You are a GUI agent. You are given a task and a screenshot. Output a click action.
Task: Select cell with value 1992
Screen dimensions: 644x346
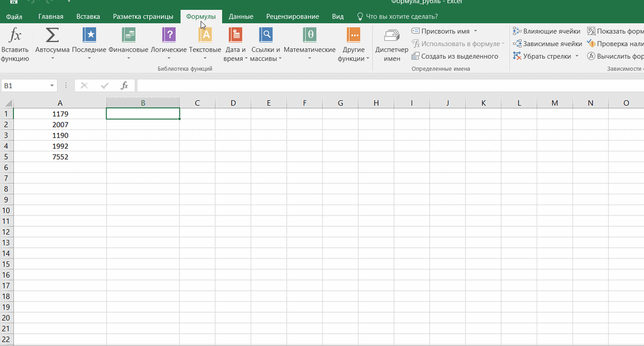pyautogui.click(x=60, y=146)
